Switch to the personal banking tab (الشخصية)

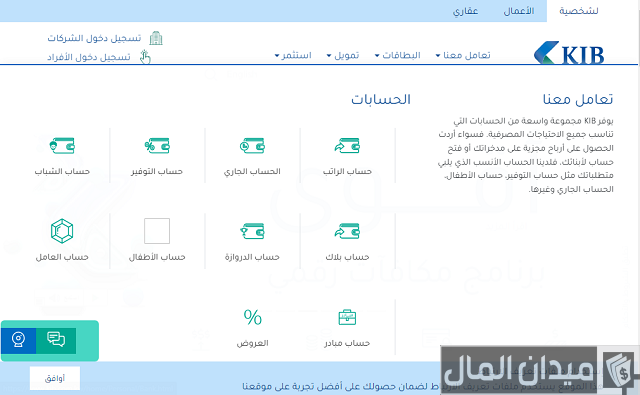pos(579,11)
